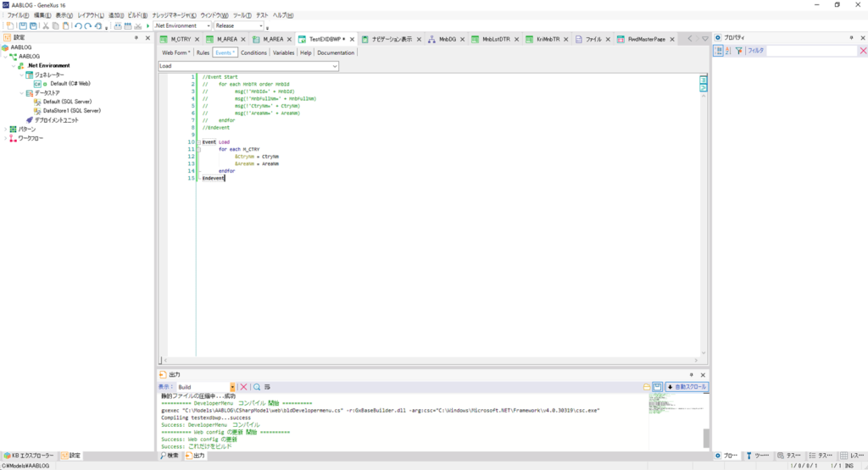Collapse the ジェネレーター tree node

tap(22, 75)
